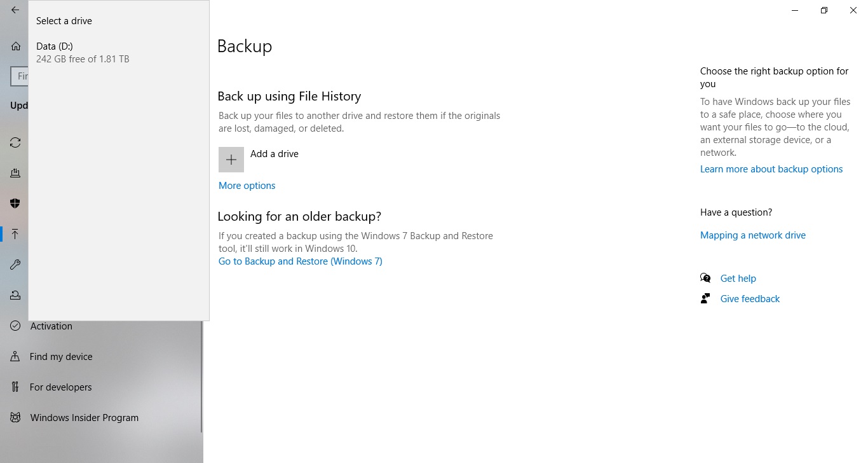
Task: Learn more about backup options
Action: [x=771, y=169]
